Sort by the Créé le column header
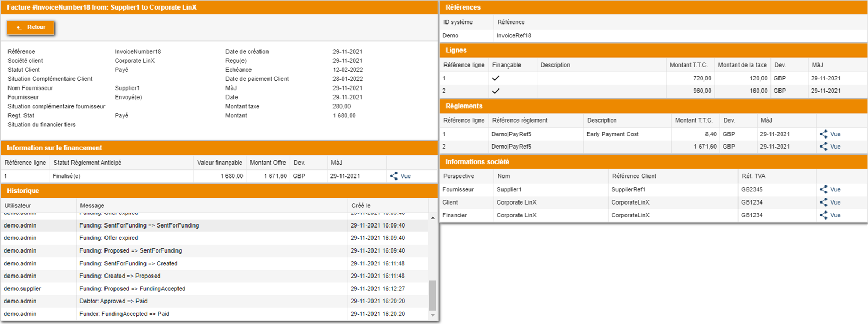868x324 pixels. click(361, 205)
